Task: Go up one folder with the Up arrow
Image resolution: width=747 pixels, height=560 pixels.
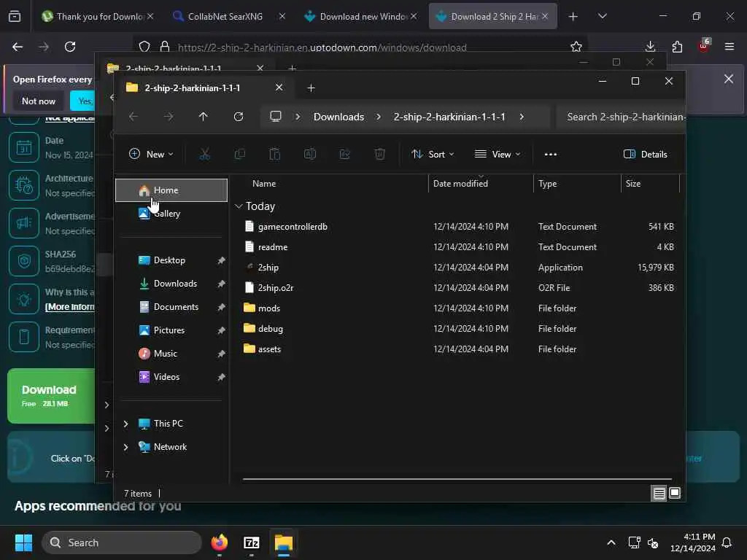Action: [204, 117]
